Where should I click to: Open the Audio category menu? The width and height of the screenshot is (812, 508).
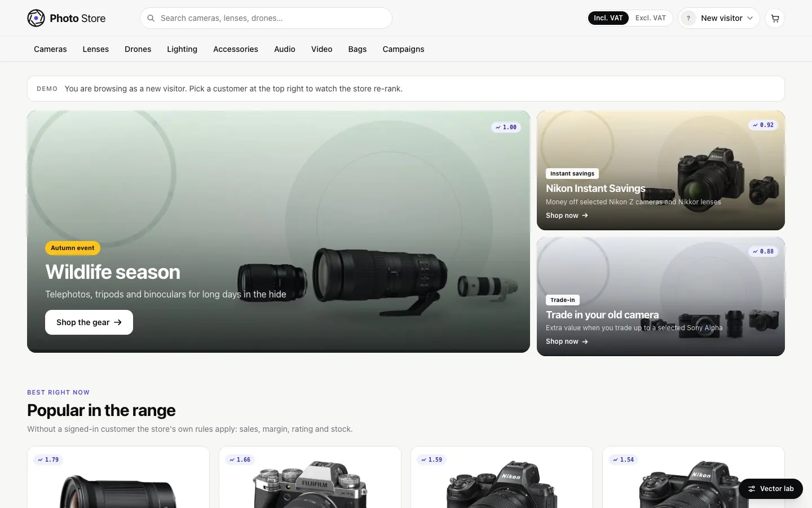pyautogui.click(x=285, y=49)
